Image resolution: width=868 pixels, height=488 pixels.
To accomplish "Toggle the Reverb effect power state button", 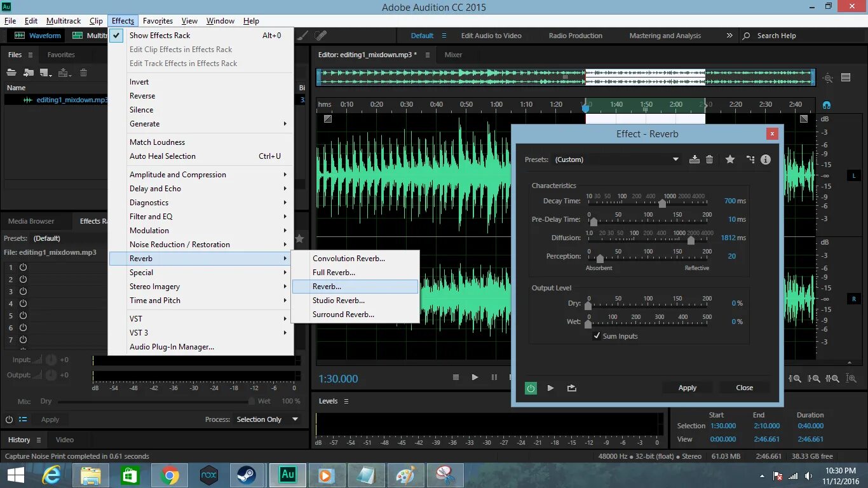I will coord(531,388).
